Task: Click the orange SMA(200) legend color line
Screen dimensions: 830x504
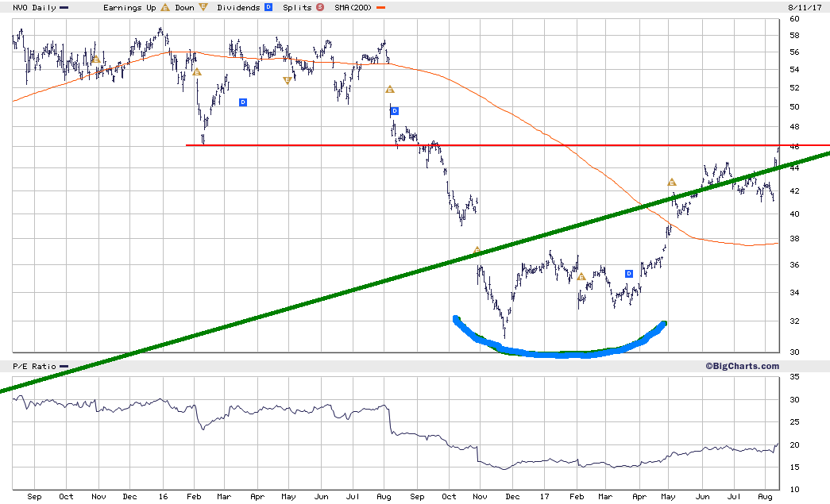Action: [x=380, y=8]
